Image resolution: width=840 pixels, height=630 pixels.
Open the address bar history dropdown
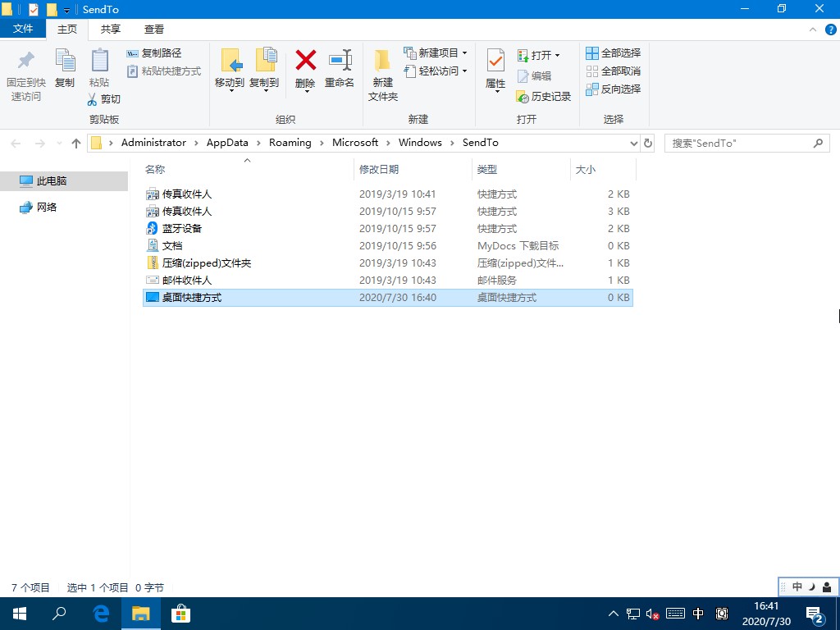click(x=633, y=142)
